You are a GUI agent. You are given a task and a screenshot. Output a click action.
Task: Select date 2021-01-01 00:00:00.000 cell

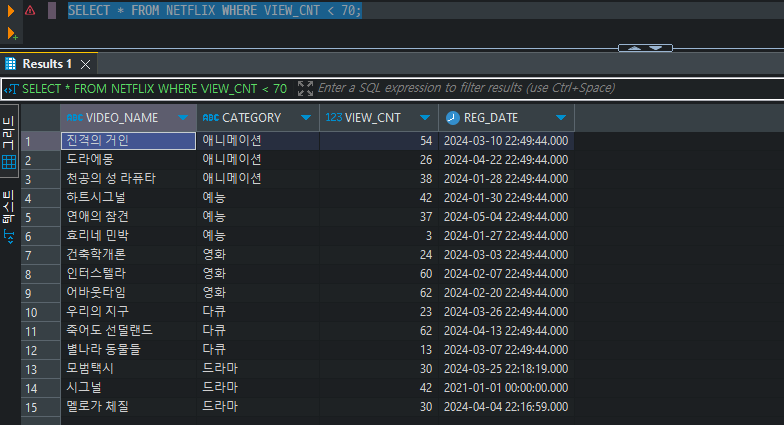click(506, 388)
